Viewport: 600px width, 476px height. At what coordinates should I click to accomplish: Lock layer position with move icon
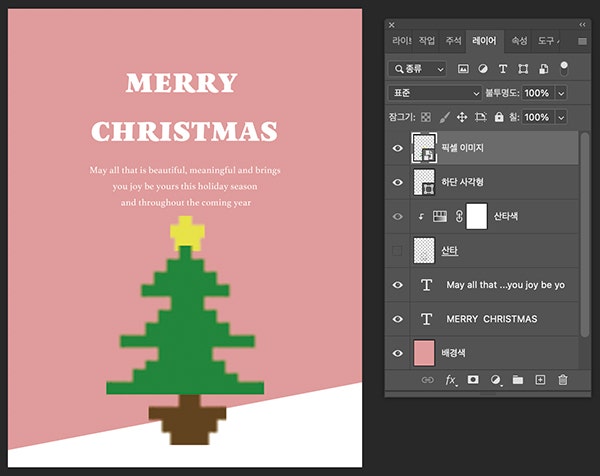tap(462, 117)
